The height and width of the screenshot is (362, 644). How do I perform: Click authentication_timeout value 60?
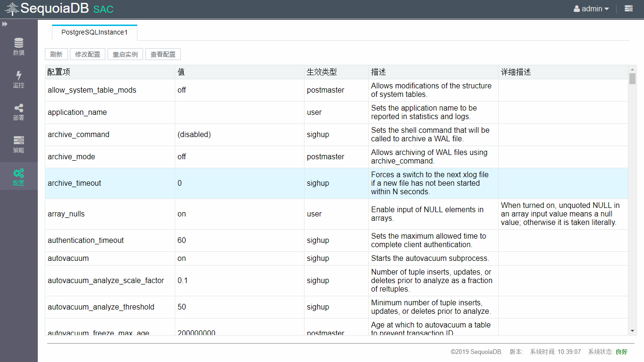pos(182,240)
